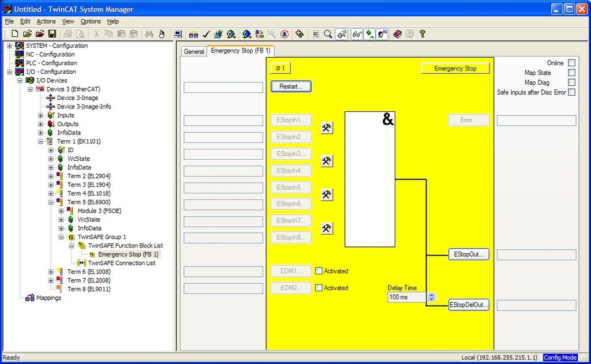Expand the Inputs node under Device 3
Screen dimensions: 591x364
click(x=40, y=115)
